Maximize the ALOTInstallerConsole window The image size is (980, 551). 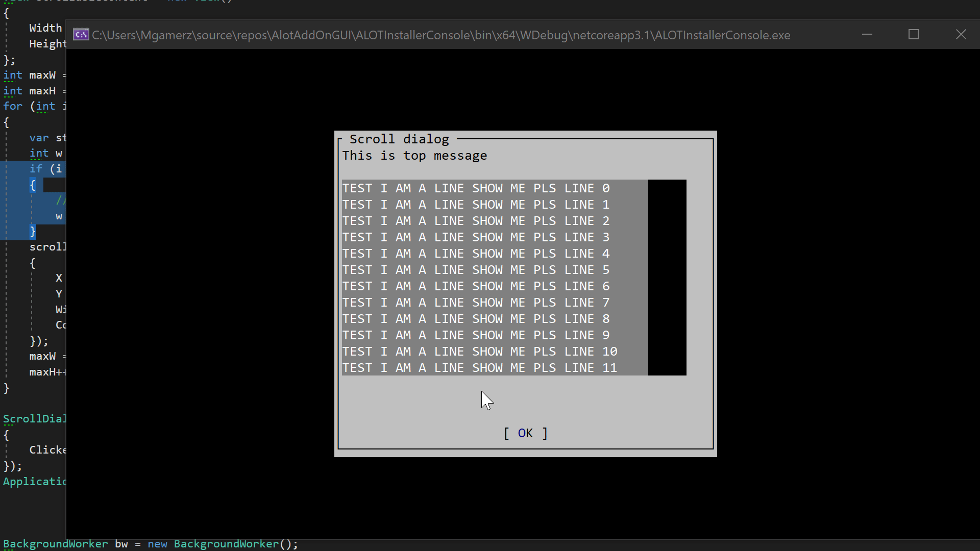click(914, 35)
